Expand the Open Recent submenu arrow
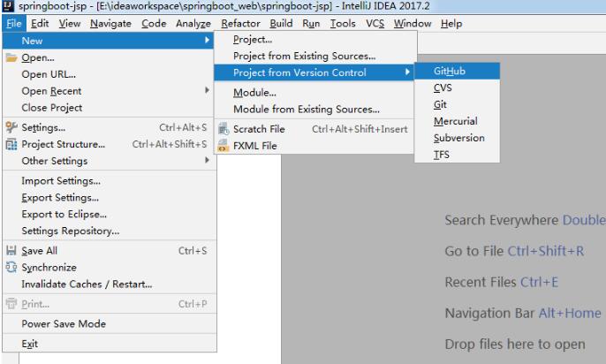The image size is (606, 364). 207,90
